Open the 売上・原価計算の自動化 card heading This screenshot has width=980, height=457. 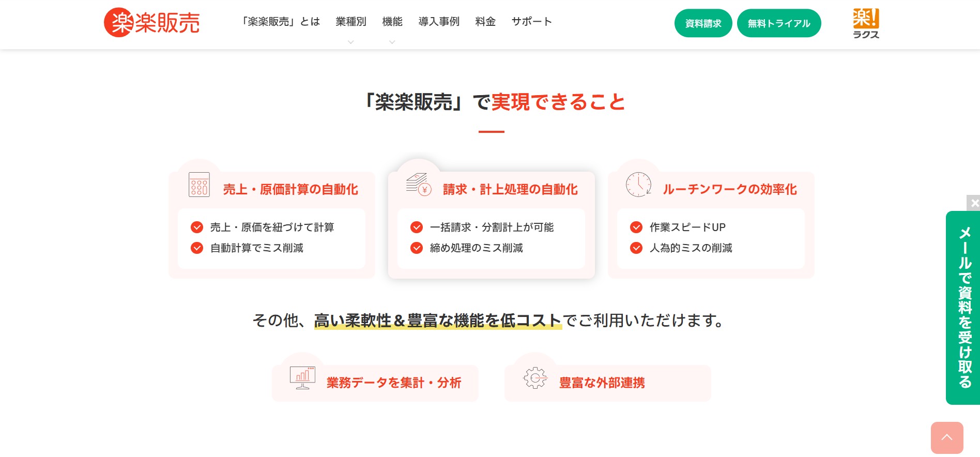click(290, 190)
